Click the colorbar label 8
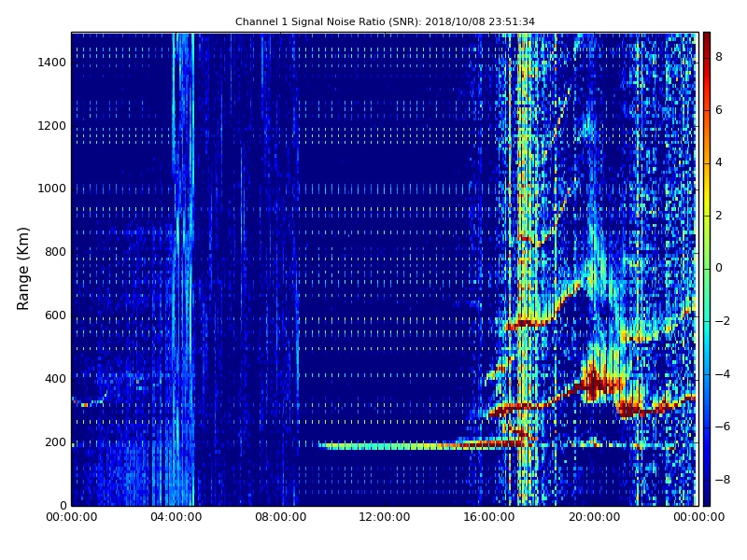 [719, 57]
